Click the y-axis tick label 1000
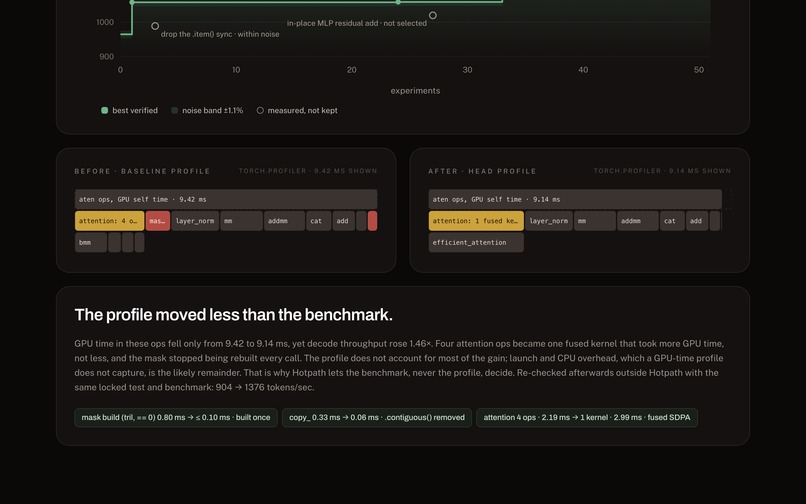Screen dimensions: 806x504 105,22
